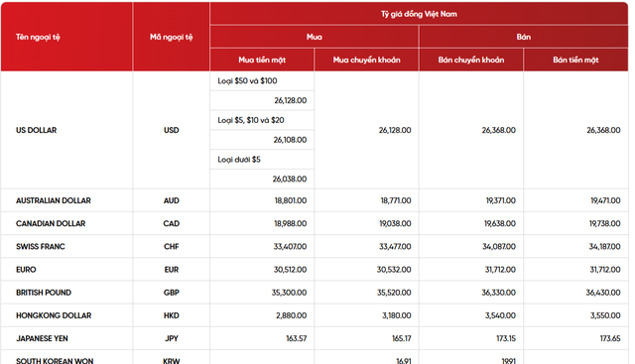The height and width of the screenshot is (364, 635).
Task: Click USD transfer sell rate 26,368.00
Action: click(x=499, y=130)
